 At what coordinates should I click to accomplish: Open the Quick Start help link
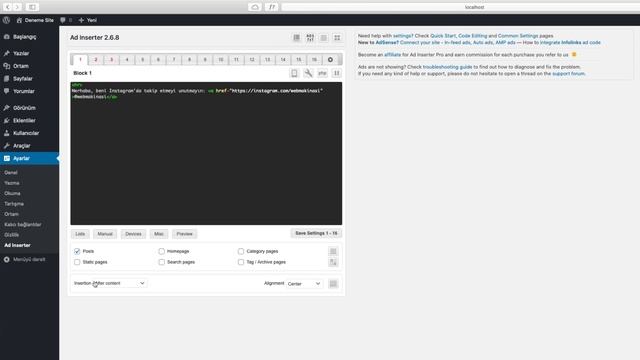(443, 36)
